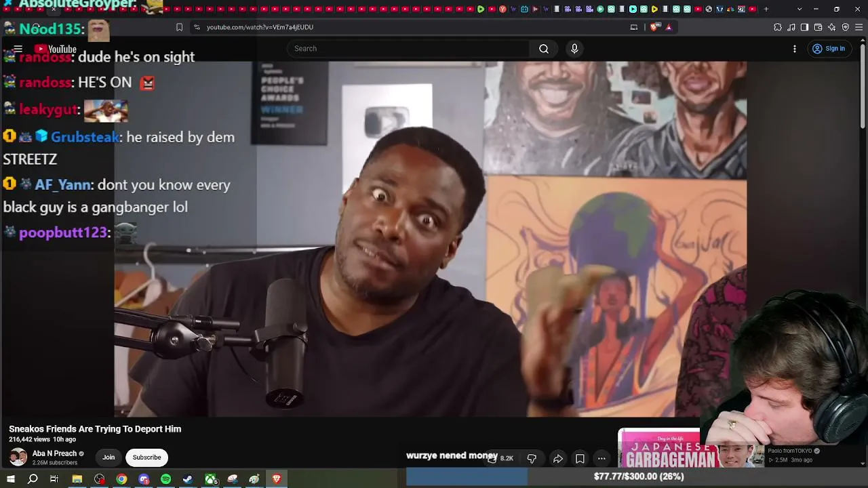Go to the YouTube home logo
This screenshot has height=488, width=868.
click(56, 49)
